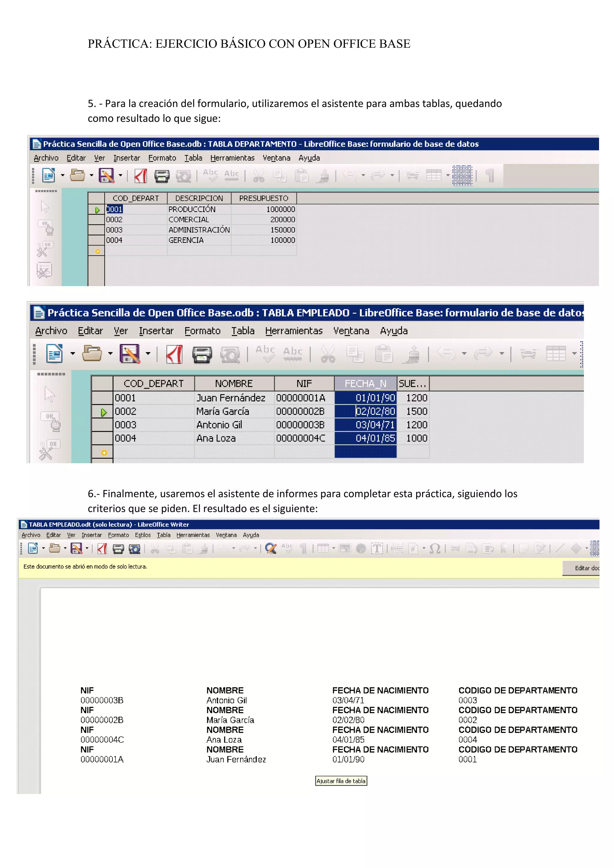The height and width of the screenshot is (868, 614).
Task: Select 00000004C in empleado grid
Action: pos(304,438)
